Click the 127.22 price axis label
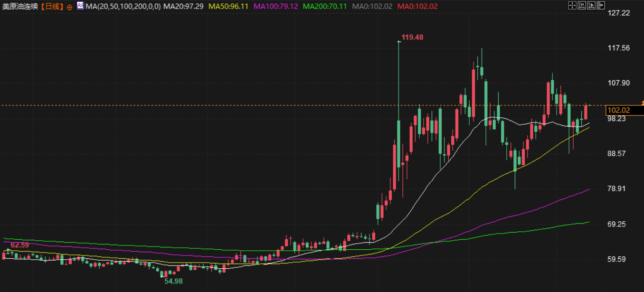 tap(619, 13)
